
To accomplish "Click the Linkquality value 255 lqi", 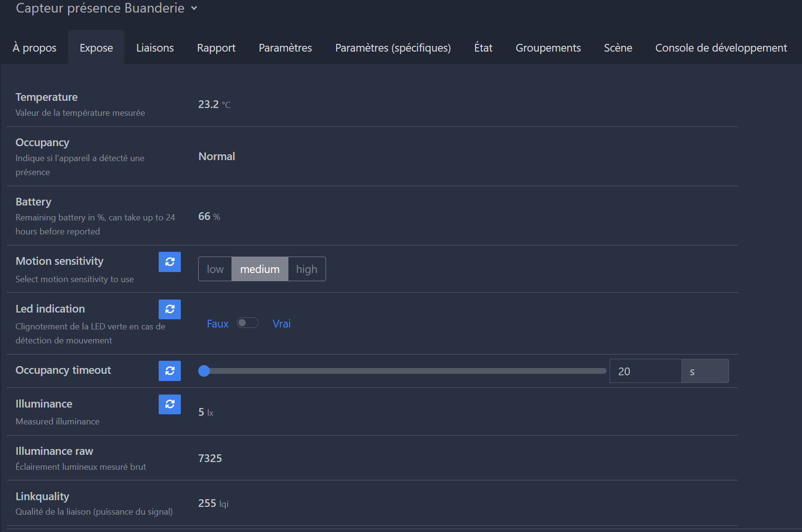I will (x=213, y=504).
